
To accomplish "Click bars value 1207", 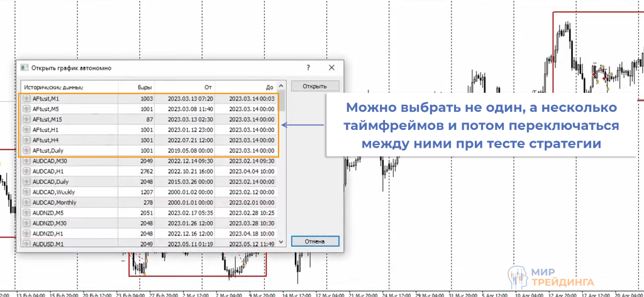I will click(145, 192).
